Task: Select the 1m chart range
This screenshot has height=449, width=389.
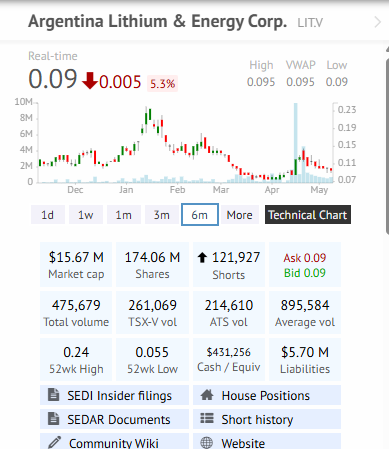Action: (124, 215)
